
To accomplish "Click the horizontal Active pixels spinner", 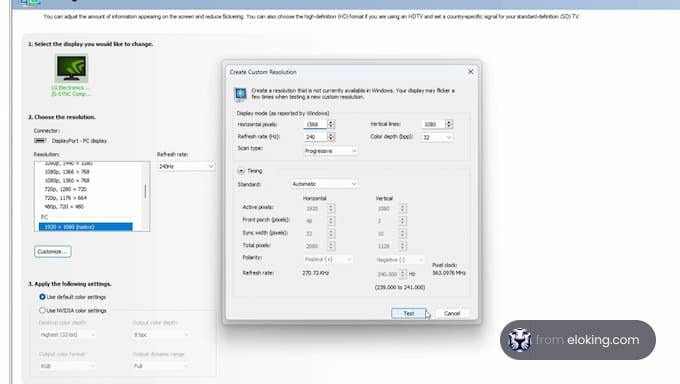I will [x=331, y=208].
